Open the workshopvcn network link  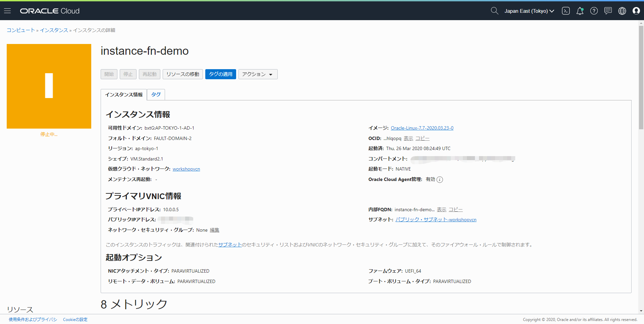coord(186,169)
